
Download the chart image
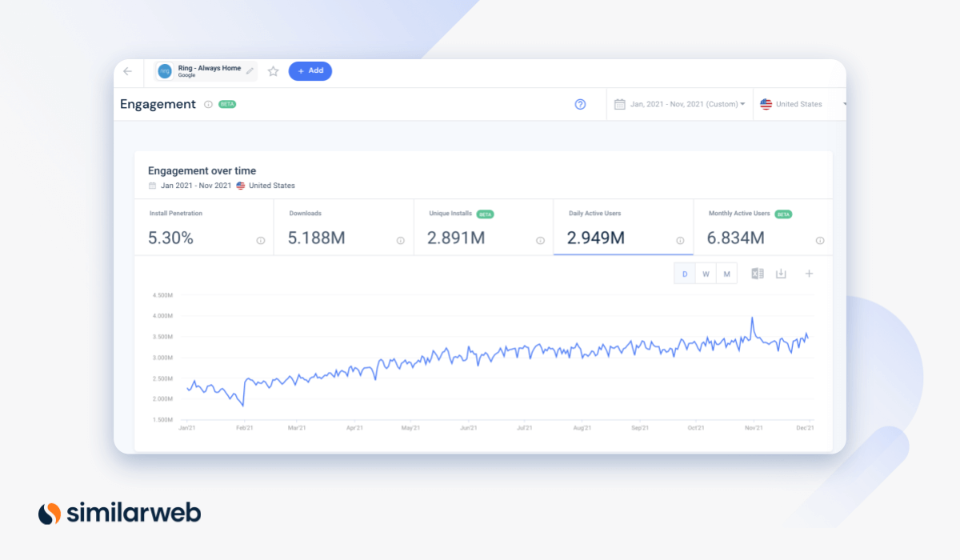click(x=781, y=274)
